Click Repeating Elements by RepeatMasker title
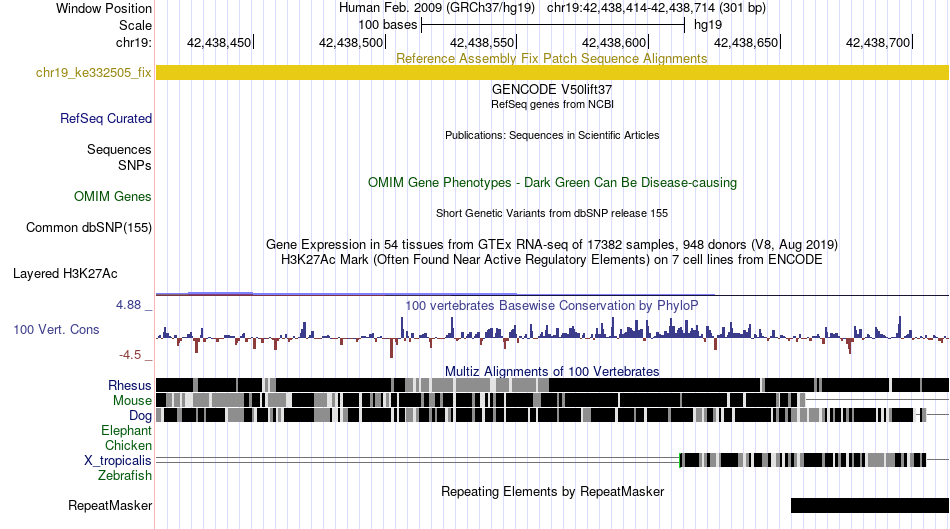Image resolution: width=950 pixels, height=529 pixels. [x=552, y=491]
